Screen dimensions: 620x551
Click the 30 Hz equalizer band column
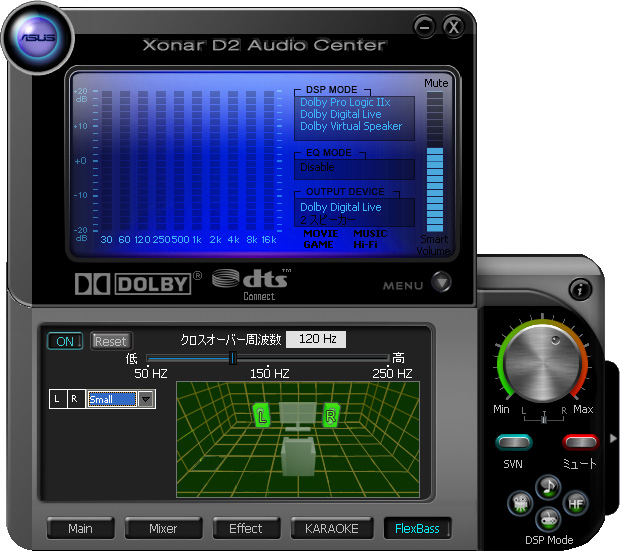[x=107, y=160]
